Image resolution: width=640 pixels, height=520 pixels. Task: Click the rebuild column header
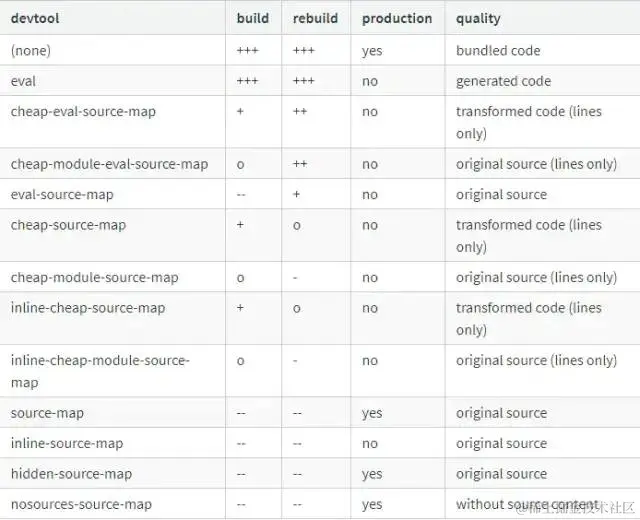click(x=316, y=18)
